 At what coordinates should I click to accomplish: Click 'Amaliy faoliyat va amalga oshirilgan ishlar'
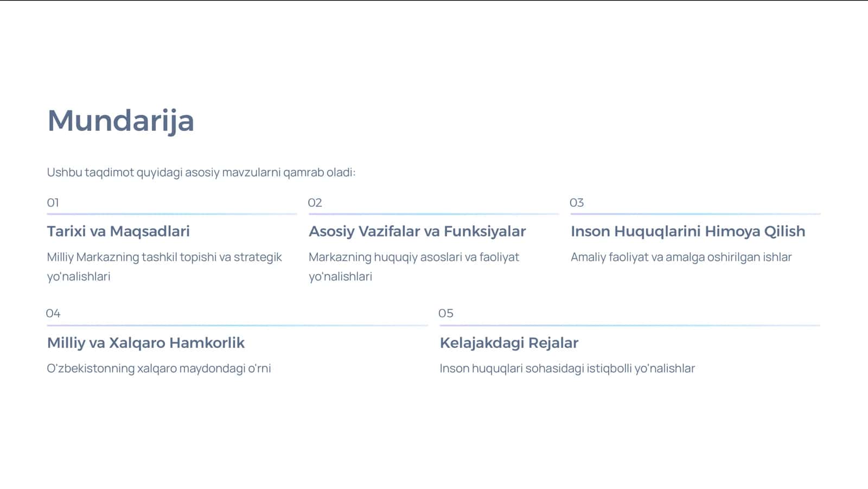[x=681, y=257]
